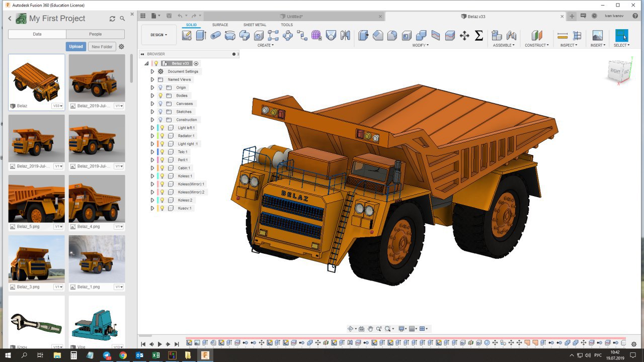Expand Peril:1 tree node

(x=152, y=160)
